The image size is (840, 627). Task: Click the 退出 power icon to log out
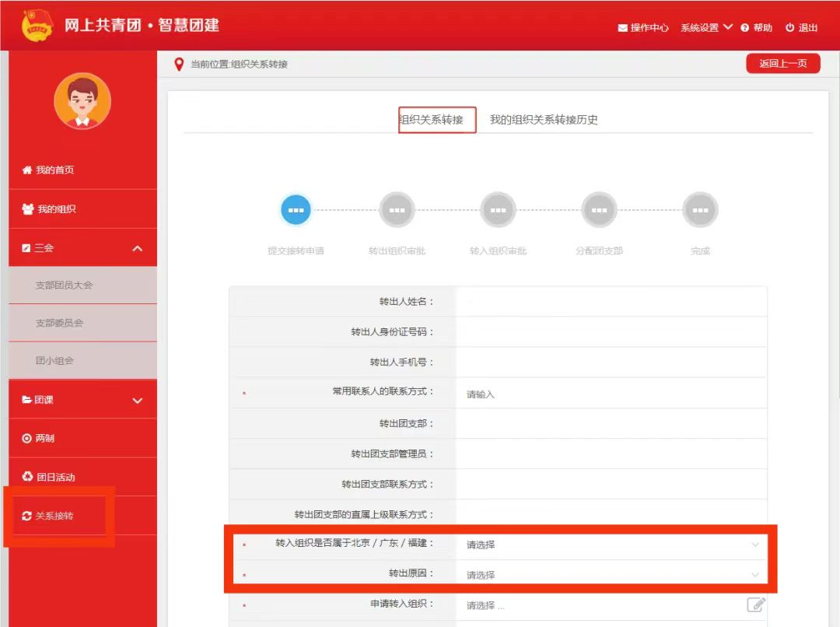(x=789, y=28)
